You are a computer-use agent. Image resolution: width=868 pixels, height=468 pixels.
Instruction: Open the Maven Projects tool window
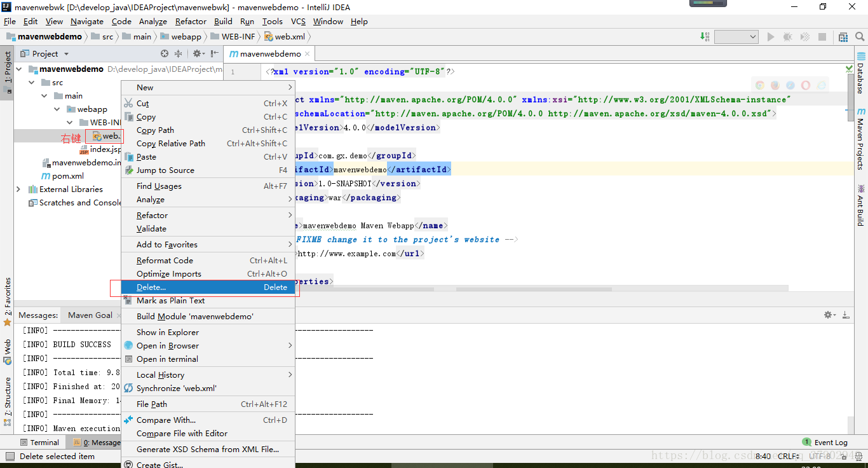(x=860, y=139)
